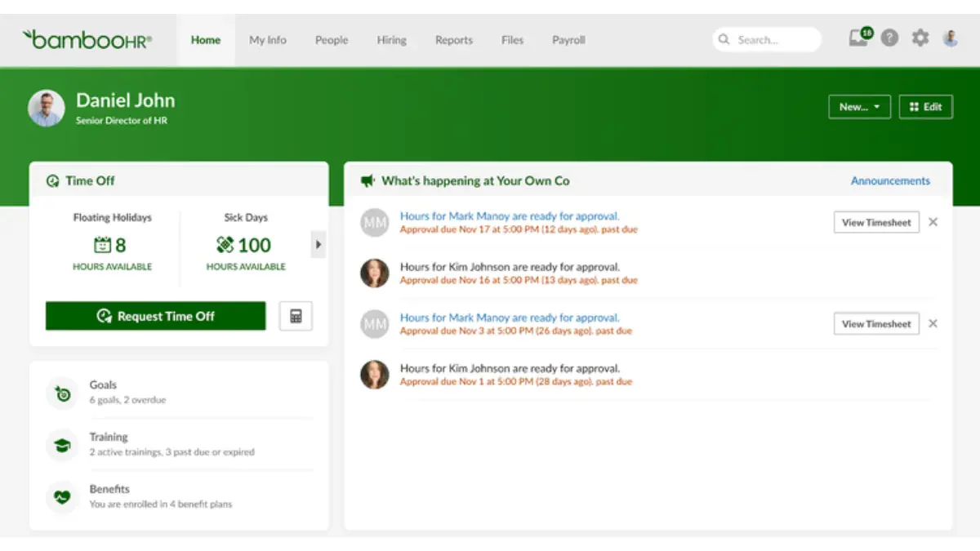980x551 pixels.
Task: Click the 'Daniel John' name heading
Action: (x=126, y=100)
